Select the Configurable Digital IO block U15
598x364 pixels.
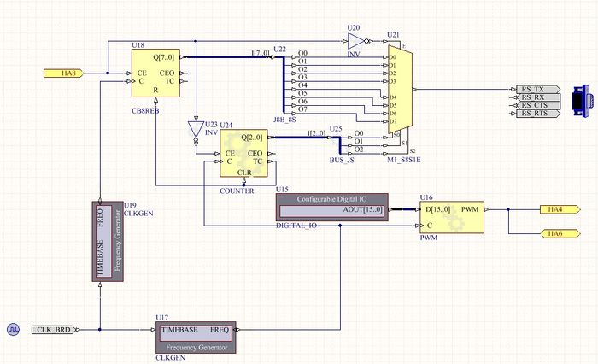click(332, 207)
